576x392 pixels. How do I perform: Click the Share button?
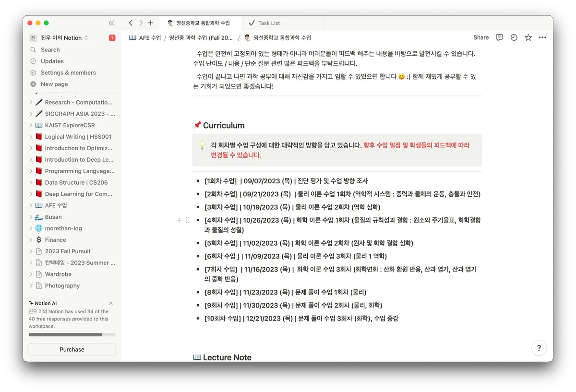click(481, 37)
